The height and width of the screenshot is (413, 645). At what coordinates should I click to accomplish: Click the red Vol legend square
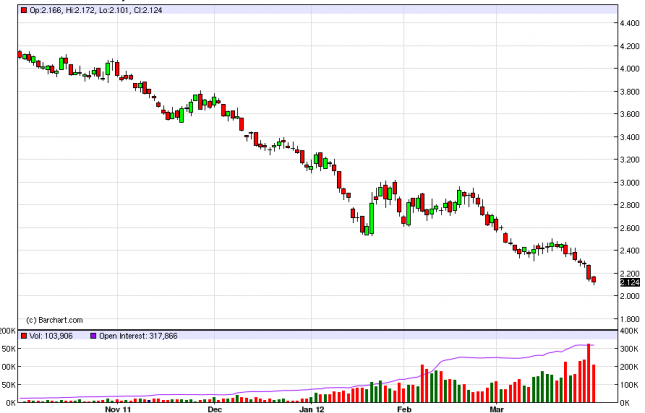point(24,336)
